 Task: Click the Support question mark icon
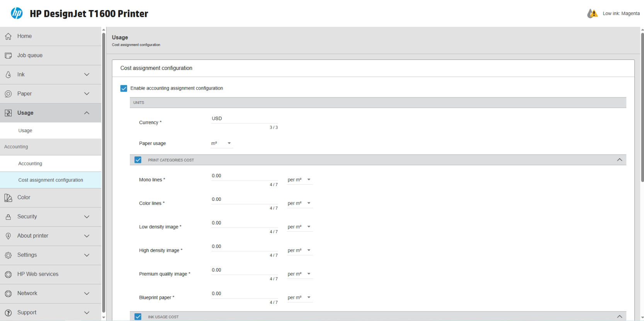tap(8, 313)
